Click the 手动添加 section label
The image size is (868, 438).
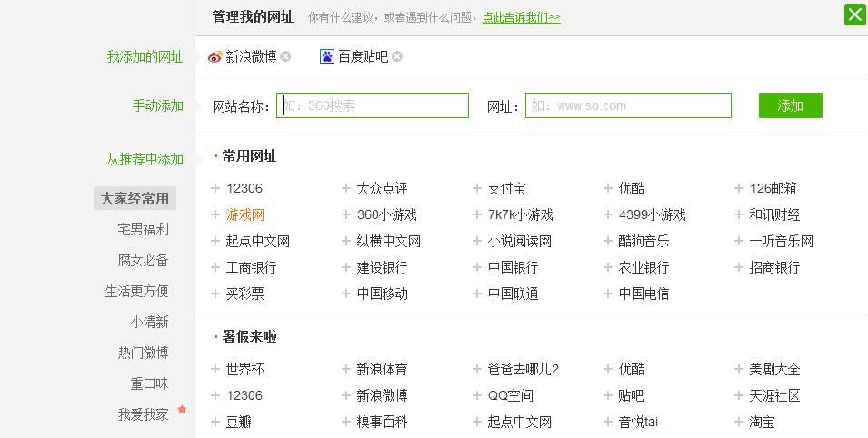pos(158,105)
